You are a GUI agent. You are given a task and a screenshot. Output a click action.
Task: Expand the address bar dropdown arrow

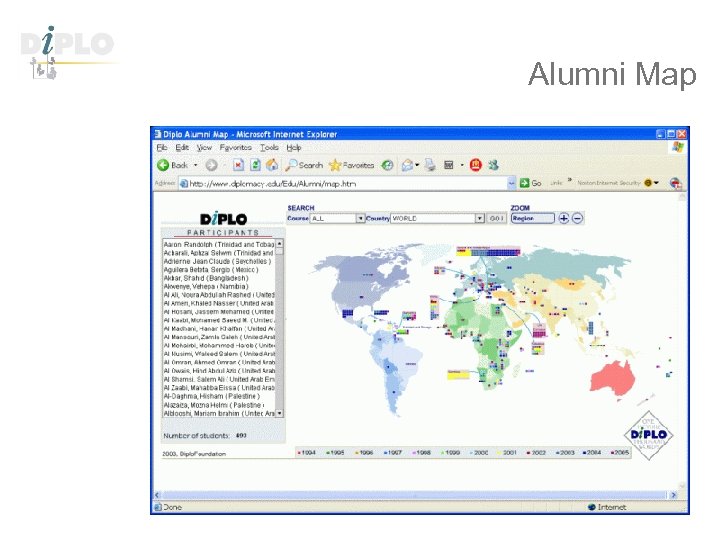tap(512, 183)
